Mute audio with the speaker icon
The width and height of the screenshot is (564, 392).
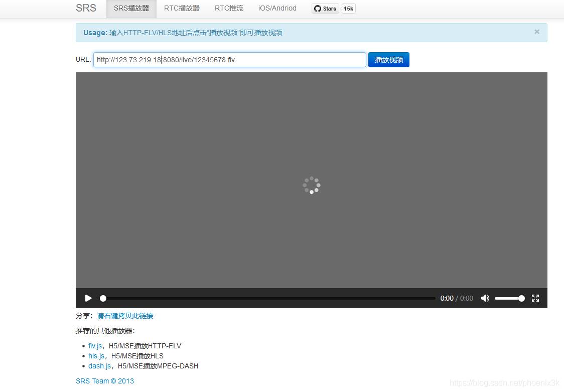485,298
